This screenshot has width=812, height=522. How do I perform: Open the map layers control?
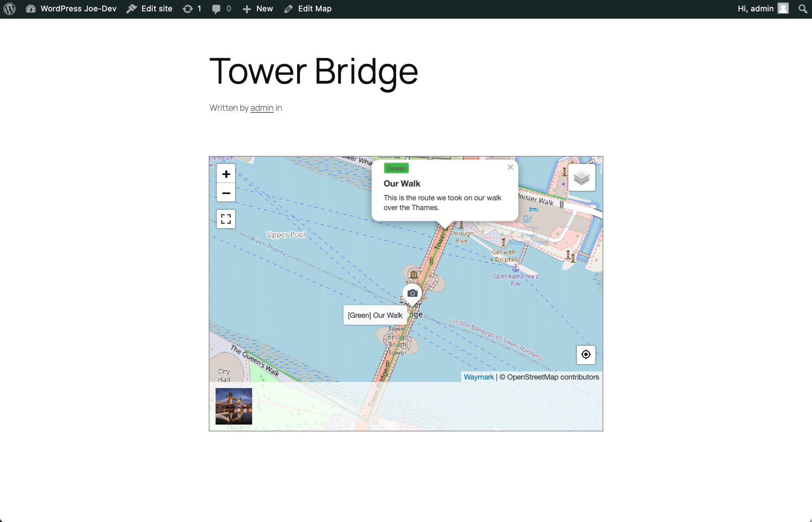[581, 177]
